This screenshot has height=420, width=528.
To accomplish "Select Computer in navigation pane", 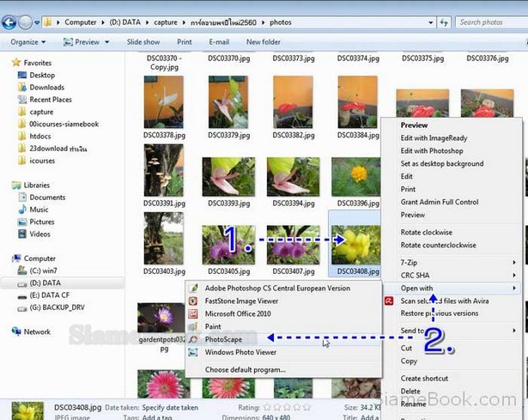I will (39, 259).
